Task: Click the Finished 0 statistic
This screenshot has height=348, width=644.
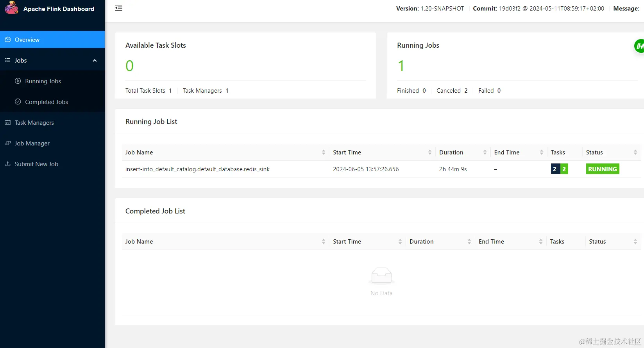Action: click(411, 91)
